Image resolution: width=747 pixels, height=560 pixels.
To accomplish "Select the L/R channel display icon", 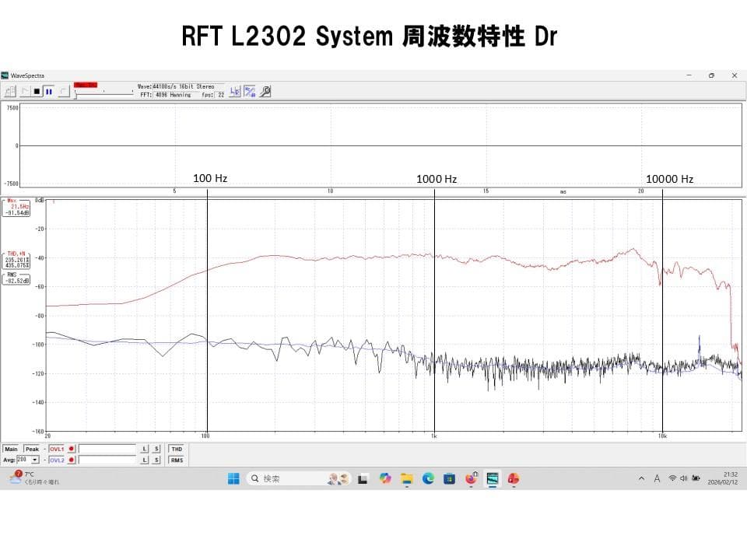I will pos(237,90).
